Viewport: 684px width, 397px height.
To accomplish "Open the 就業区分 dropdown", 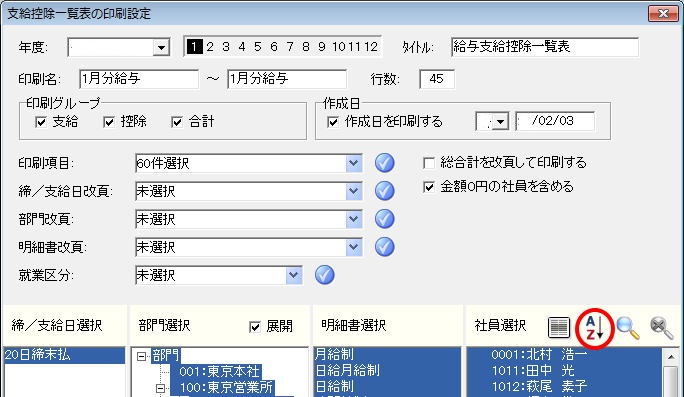I will coord(294,275).
